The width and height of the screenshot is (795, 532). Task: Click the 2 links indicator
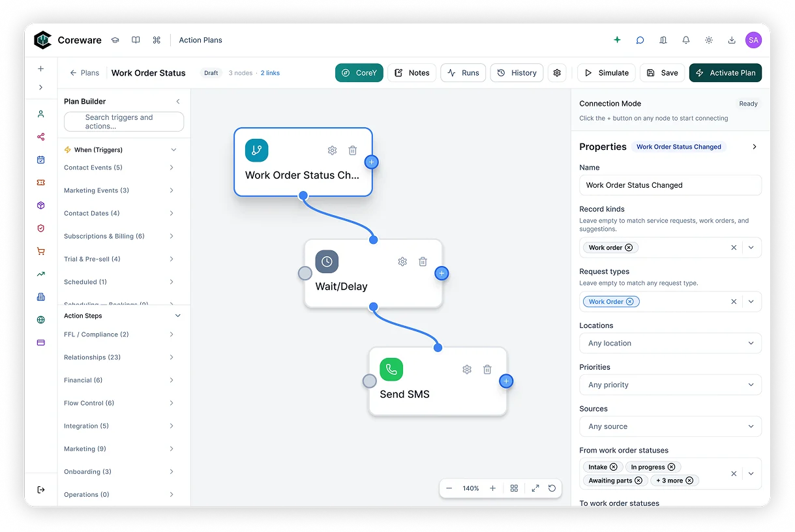270,73
